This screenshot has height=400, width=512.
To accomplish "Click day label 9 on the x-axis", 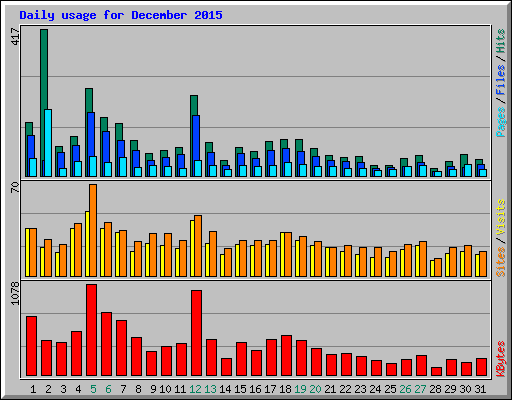I will pos(153,389).
